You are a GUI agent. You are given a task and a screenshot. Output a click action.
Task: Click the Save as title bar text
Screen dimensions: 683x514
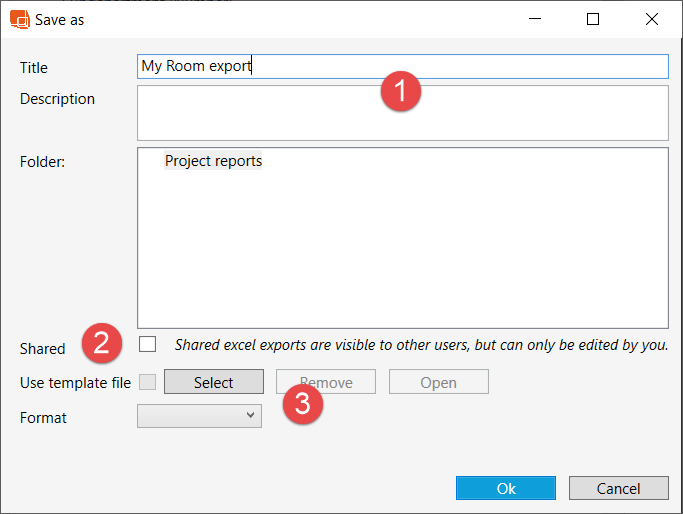60,19
